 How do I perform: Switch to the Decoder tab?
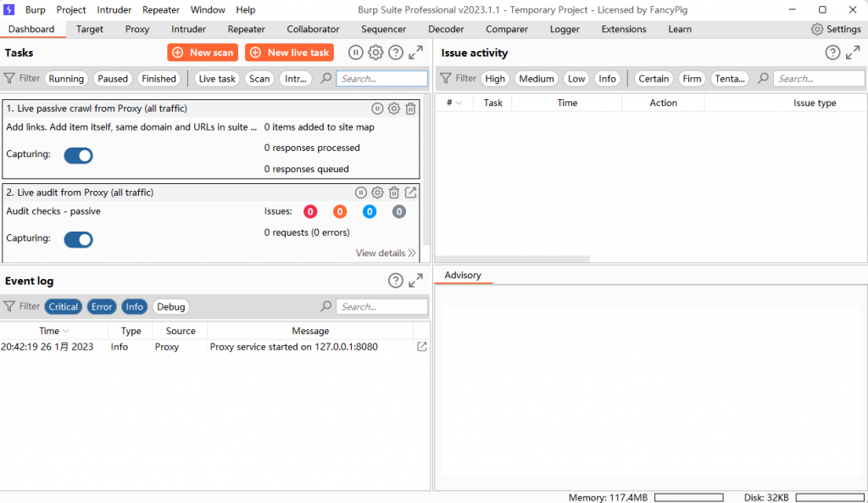[x=446, y=30]
